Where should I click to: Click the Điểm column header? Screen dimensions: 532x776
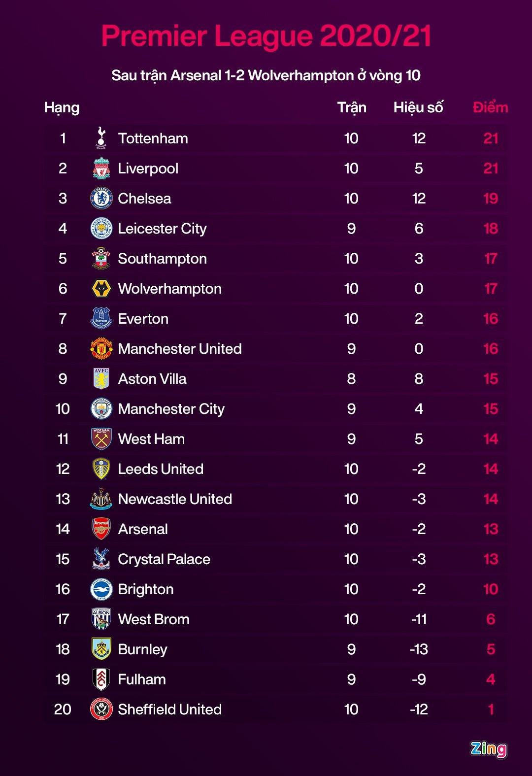(490, 107)
